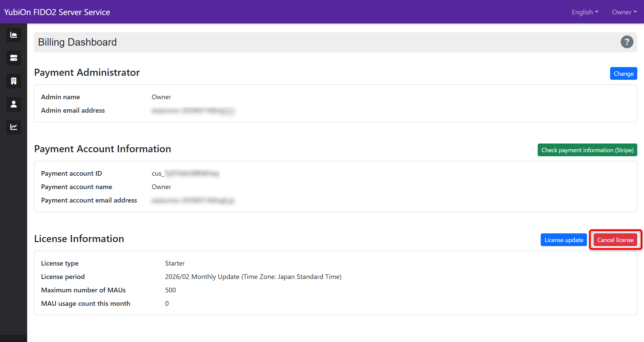This screenshot has height=342, width=644.
Task: Expand the English language dropdown
Action: coord(585,12)
